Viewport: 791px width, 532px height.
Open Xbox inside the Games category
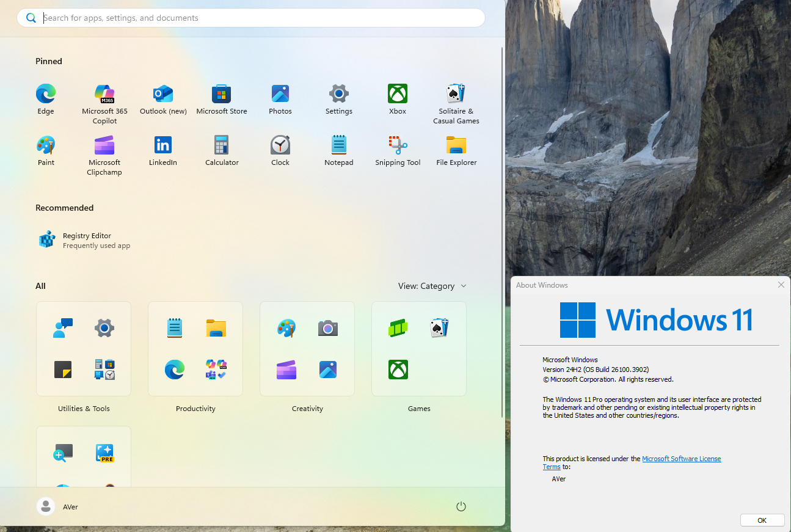coord(398,370)
